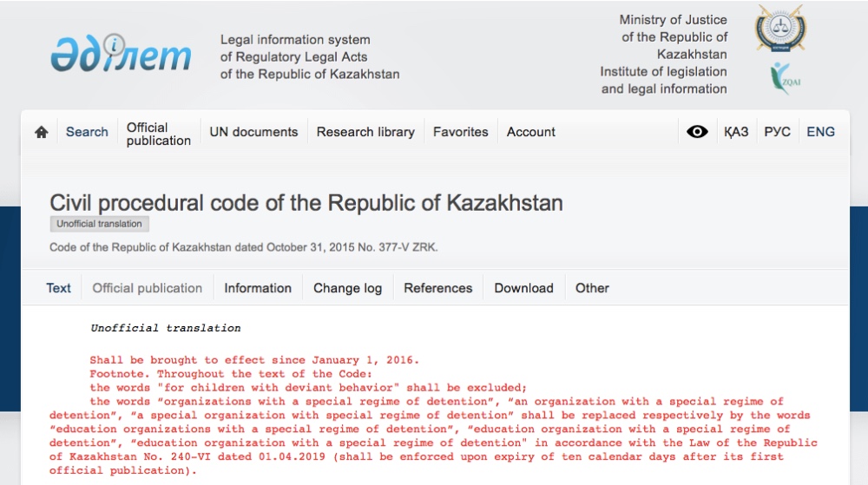Switch to the Information tab
The height and width of the screenshot is (485, 868).
pyautogui.click(x=258, y=288)
